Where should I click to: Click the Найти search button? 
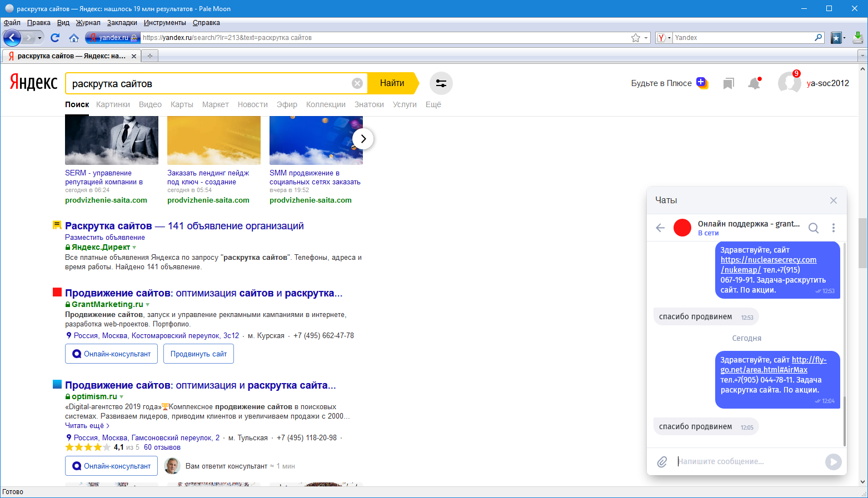pos(392,83)
